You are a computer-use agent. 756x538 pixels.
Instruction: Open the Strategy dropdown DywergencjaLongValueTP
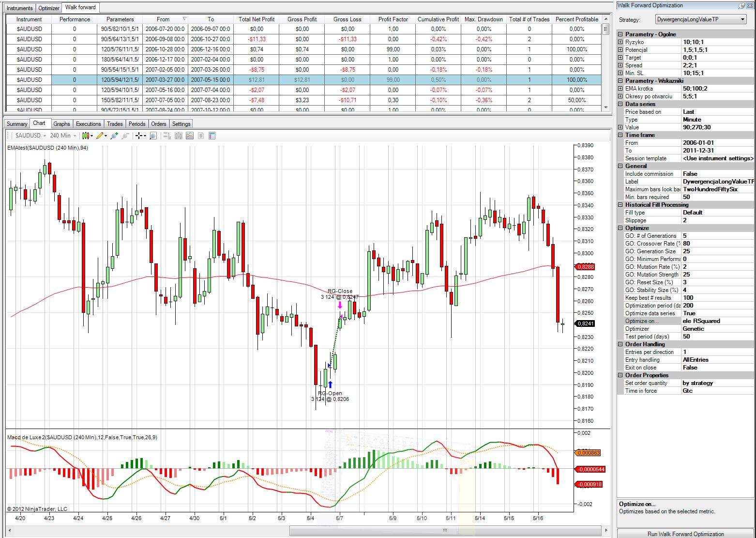coord(701,19)
